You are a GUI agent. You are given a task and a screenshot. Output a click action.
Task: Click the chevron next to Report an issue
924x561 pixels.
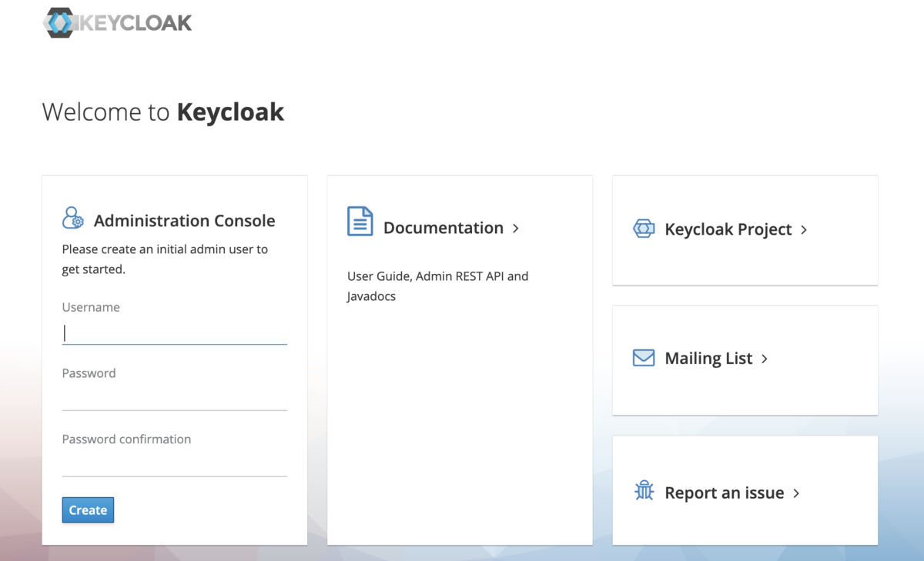[796, 493]
